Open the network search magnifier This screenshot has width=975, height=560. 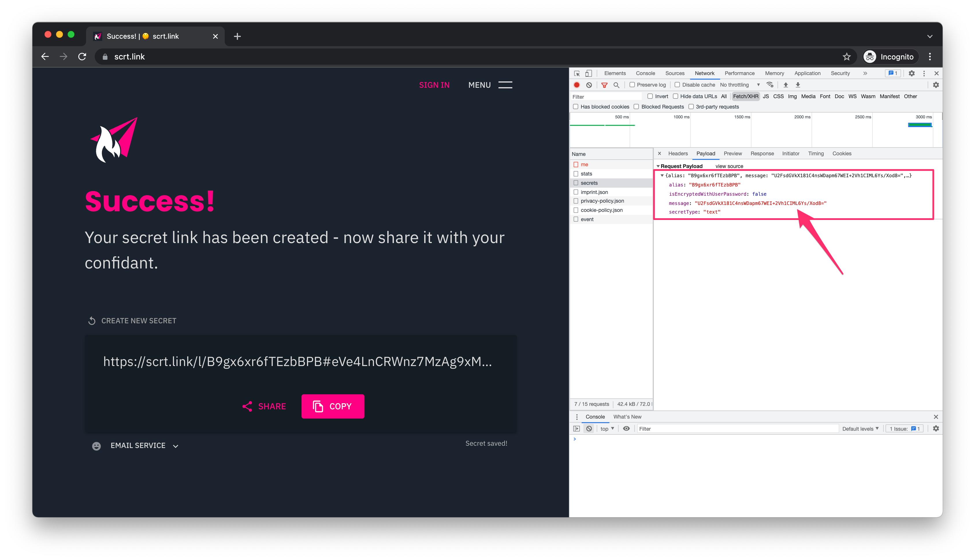pyautogui.click(x=616, y=85)
